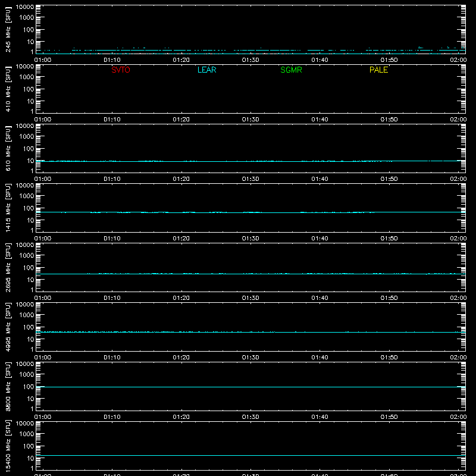Select the 1415 MHz [SFU] axis label

(8, 208)
